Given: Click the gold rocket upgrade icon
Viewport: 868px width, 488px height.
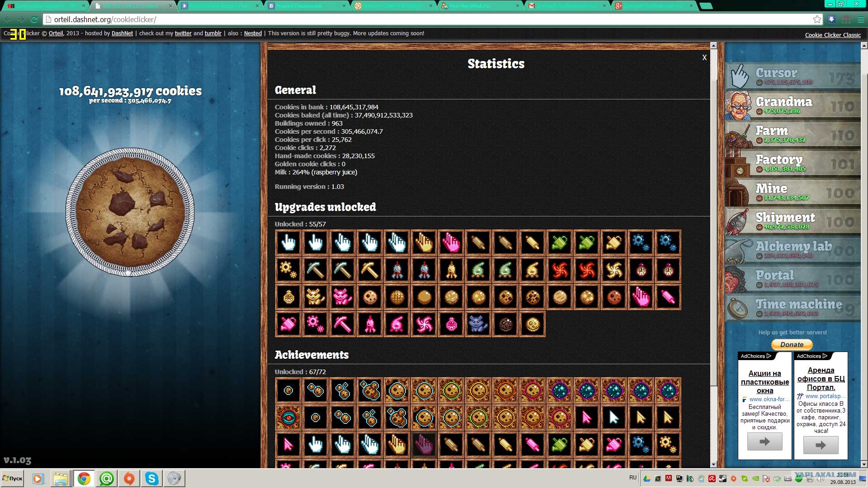Looking at the screenshot, I should (451, 270).
